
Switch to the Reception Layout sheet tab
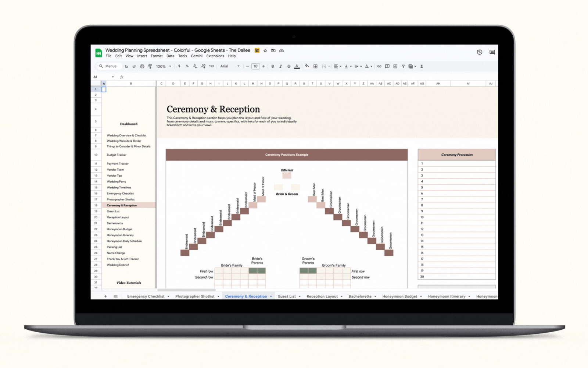click(322, 297)
